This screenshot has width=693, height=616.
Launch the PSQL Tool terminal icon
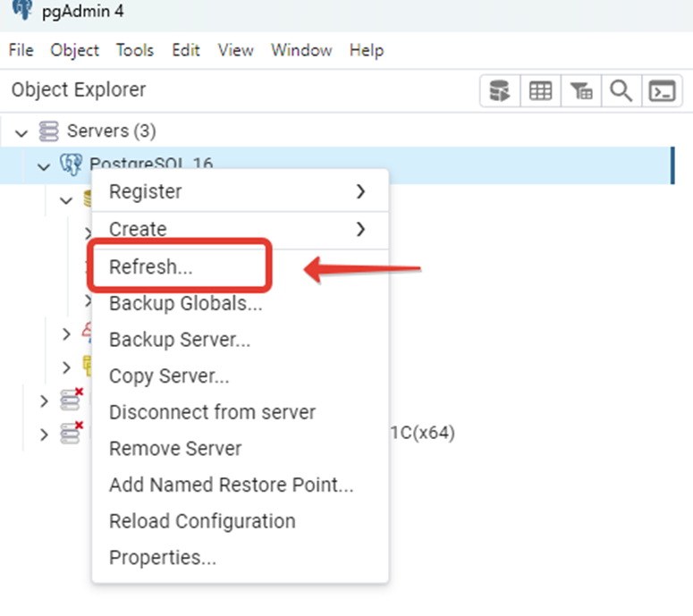662,91
